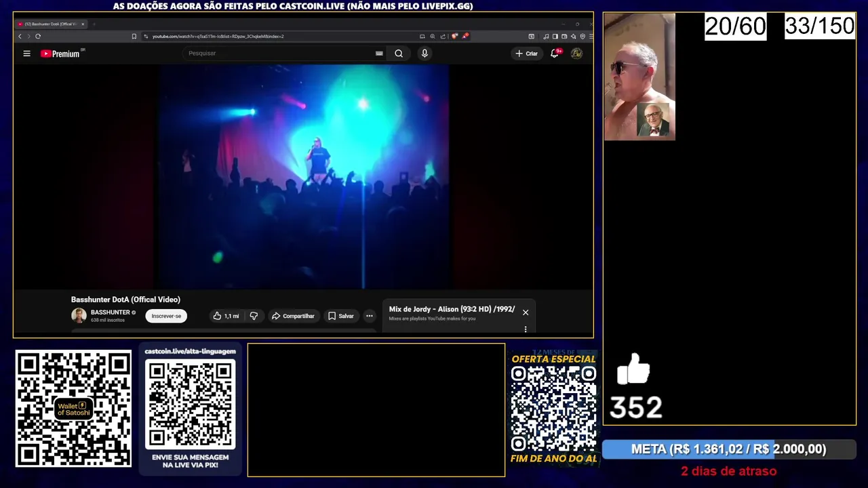Click the castcoin.live/alta-linguagem link text
This screenshot has height=488, width=868.
pyautogui.click(x=190, y=351)
